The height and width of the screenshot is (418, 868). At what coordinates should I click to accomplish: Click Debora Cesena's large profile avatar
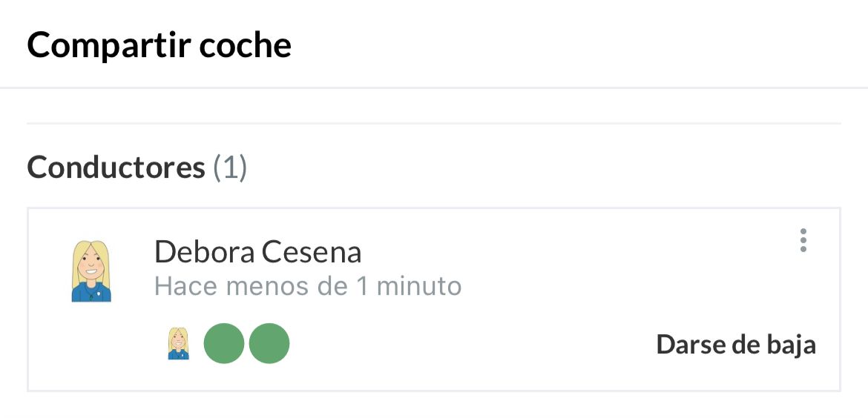pyautogui.click(x=91, y=271)
